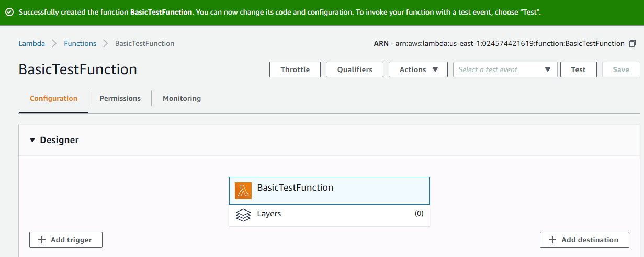
Task: Click the Layers stack icon
Action: [243, 215]
